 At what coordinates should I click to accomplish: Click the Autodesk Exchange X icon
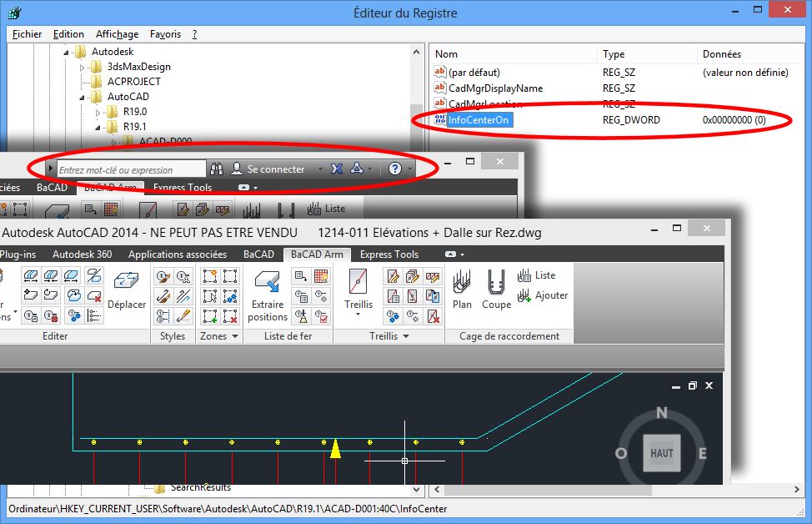coord(337,169)
